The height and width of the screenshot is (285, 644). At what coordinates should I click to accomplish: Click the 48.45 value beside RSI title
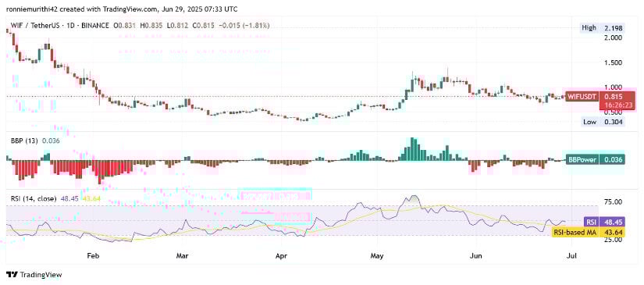click(69, 198)
